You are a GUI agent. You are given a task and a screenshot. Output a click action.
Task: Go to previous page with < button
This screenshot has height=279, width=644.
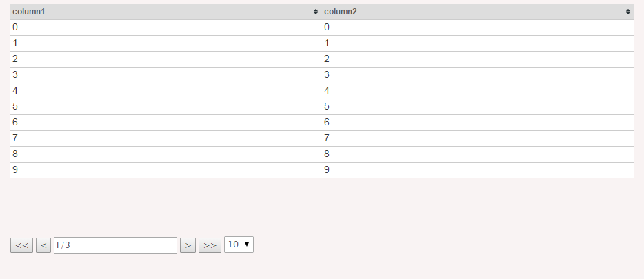click(x=43, y=245)
